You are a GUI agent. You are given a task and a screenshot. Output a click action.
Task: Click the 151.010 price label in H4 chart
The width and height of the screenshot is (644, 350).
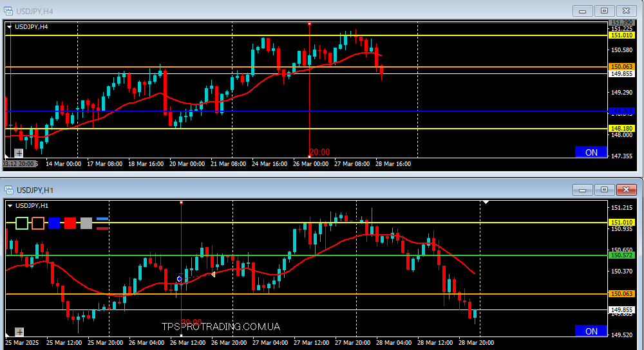(621, 35)
